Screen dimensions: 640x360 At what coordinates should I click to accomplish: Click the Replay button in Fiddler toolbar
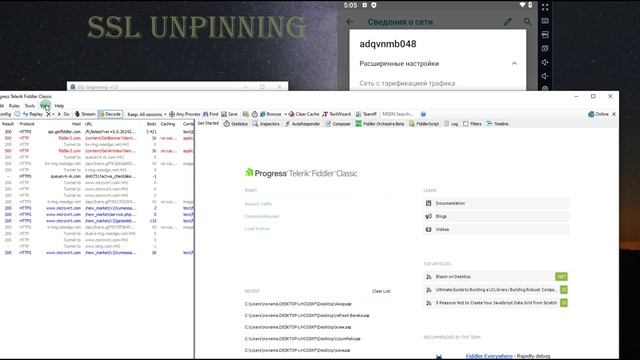tap(33, 114)
